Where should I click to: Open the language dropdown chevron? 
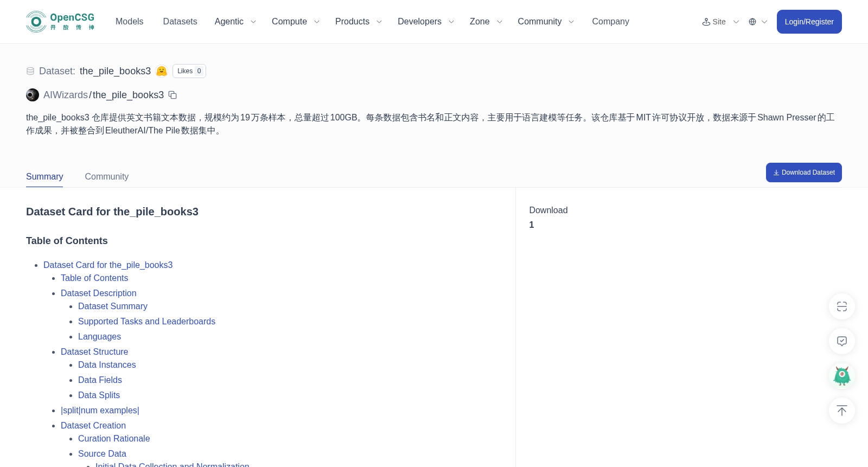(764, 22)
